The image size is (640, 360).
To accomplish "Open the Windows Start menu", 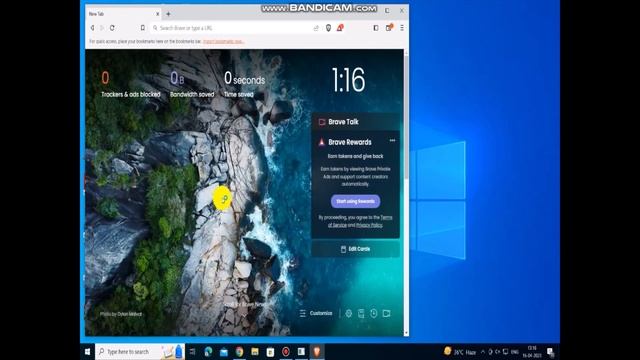I will pos(87,351).
